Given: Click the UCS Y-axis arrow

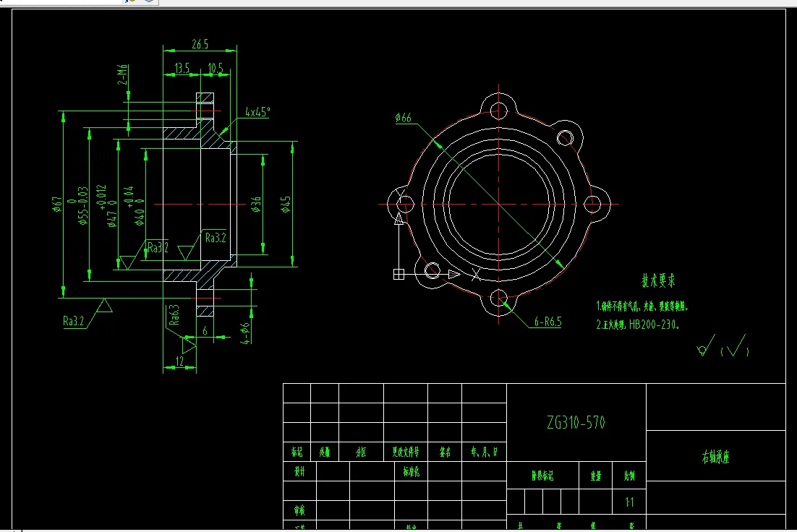Looking at the screenshot, I should (x=399, y=219).
